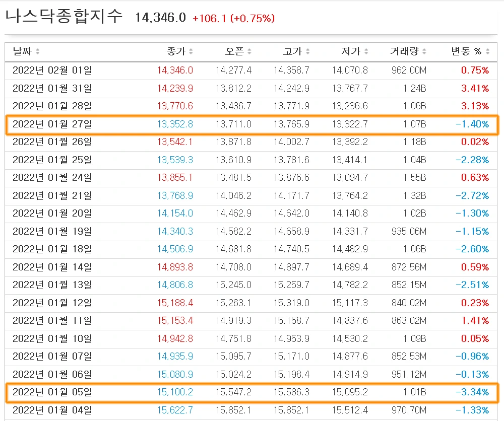Click change percentage -3.34%
This screenshot has height=421, width=504.
(473, 392)
